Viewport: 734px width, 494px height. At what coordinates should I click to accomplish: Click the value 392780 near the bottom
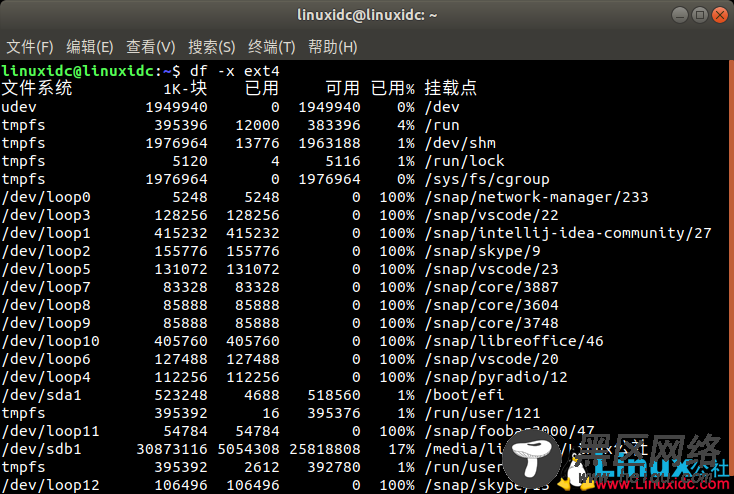coord(334,467)
